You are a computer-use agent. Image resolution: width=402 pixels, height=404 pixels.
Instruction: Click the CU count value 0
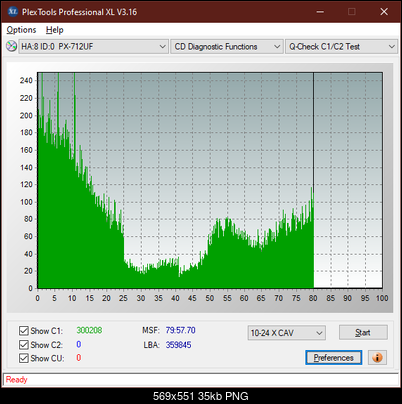pos(79,358)
